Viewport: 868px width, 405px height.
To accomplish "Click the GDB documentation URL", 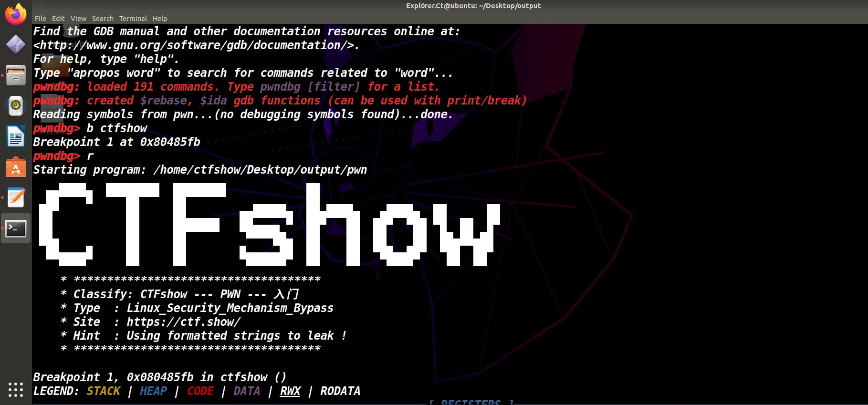I will click(196, 45).
